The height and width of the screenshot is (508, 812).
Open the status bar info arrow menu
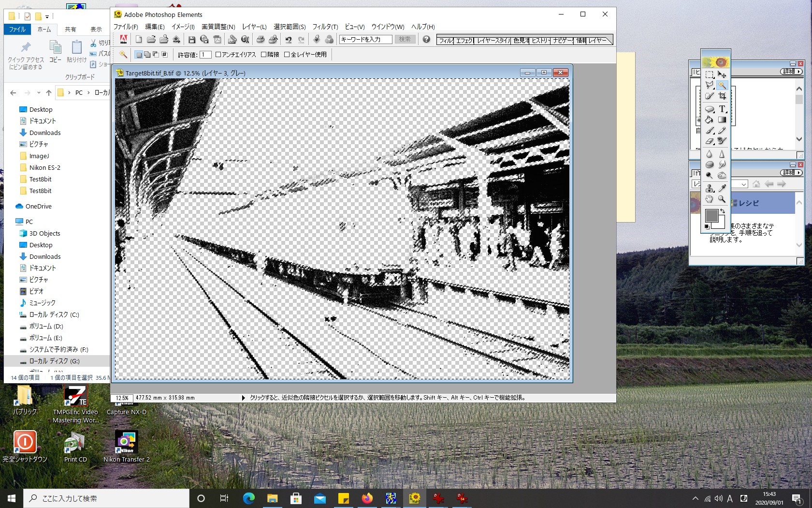pyautogui.click(x=244, y=398)
